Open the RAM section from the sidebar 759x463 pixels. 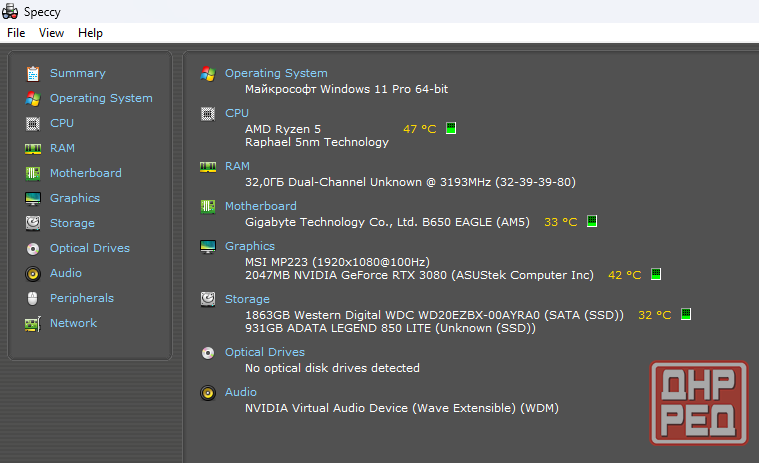[62, 148]
